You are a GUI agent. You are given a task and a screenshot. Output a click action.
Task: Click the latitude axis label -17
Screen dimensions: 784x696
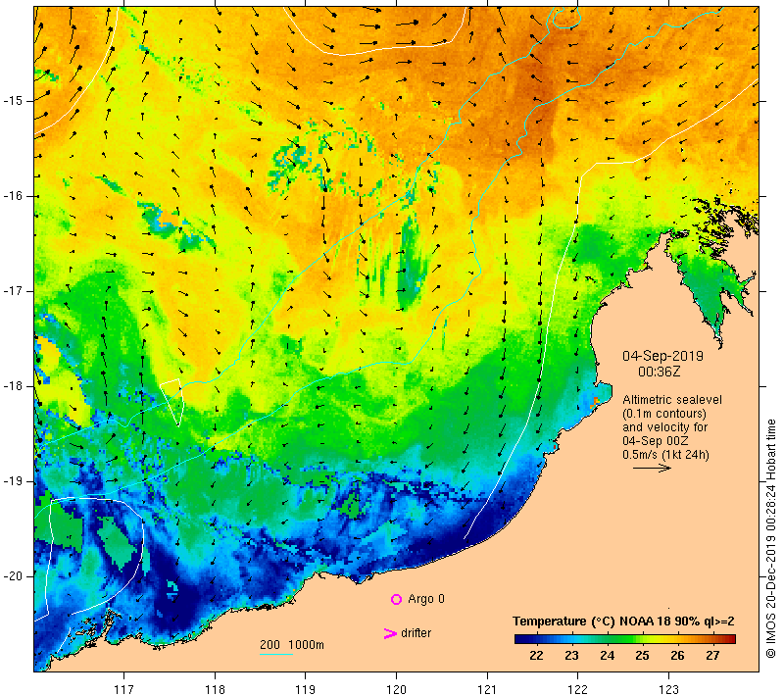pyautogui.click(x=13, y=291)
